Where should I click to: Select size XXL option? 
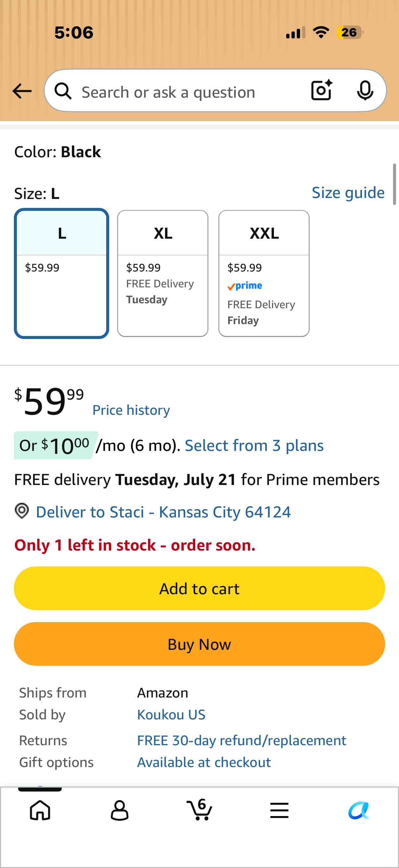click(264, 273)
